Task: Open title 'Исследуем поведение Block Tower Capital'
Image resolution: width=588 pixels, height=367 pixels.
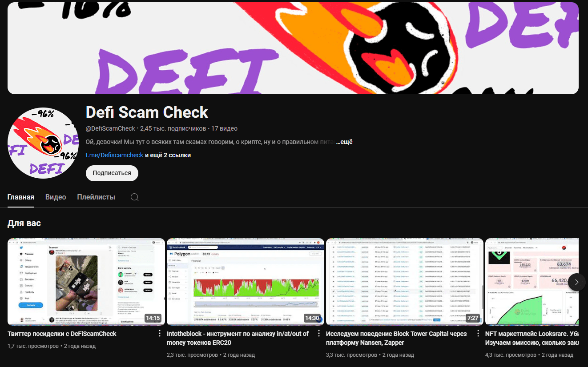Action: [396, 338]
